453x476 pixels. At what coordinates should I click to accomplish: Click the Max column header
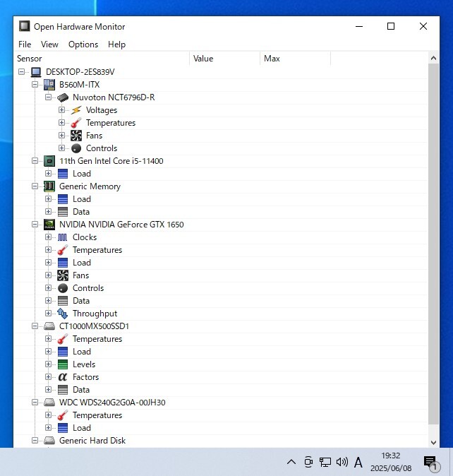click(x=296, y=59)
